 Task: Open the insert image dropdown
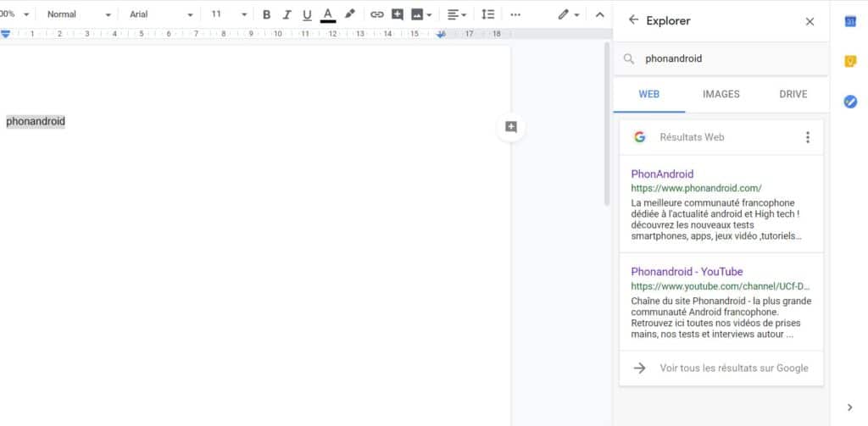[x=421, y=15]
